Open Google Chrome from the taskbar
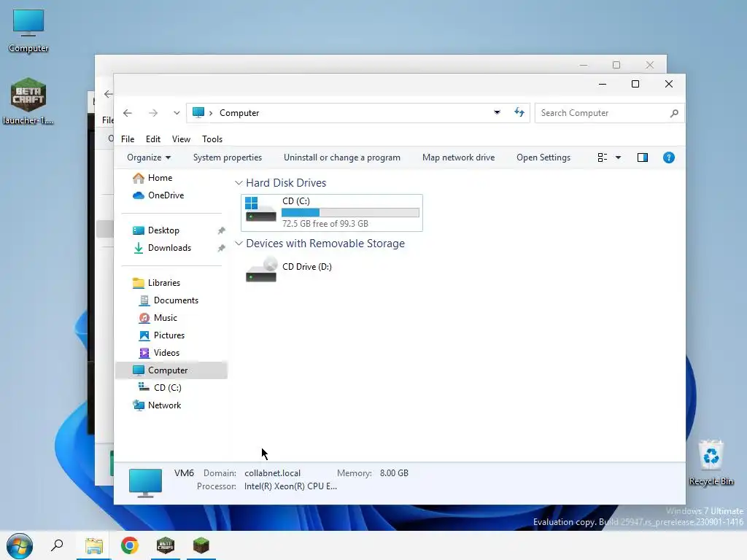This screenshot has height=560, width=747. (130, 545)
